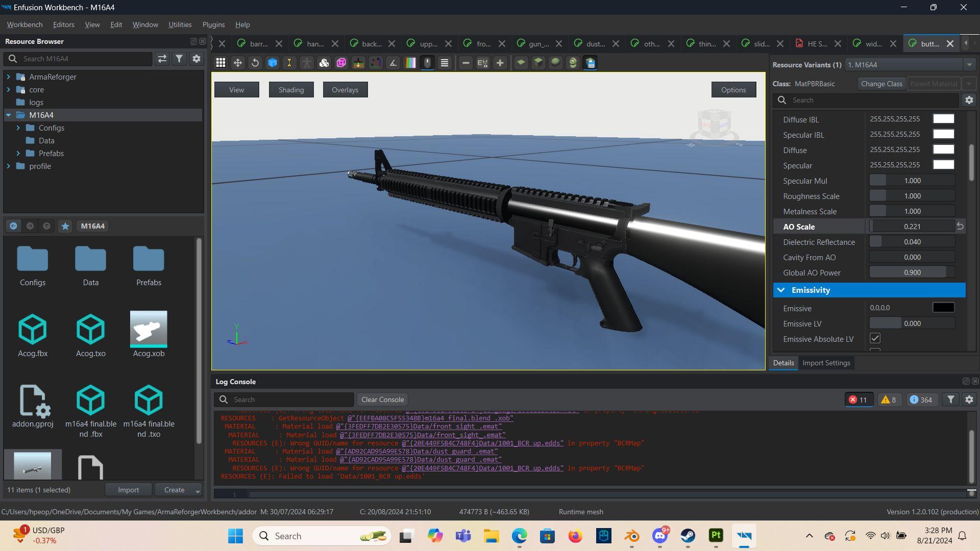Open the Utilities menu
Viewport: 980px width, 551px height.
tap(180, 24)
